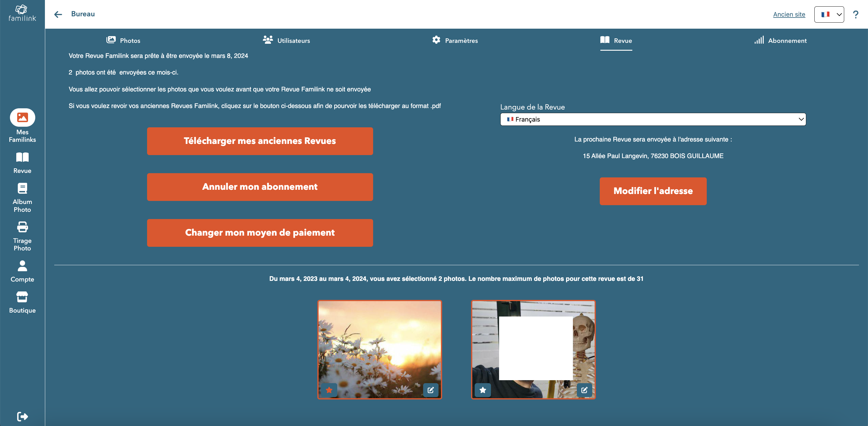Click the logout icon in the sidebar

(22, 416)
